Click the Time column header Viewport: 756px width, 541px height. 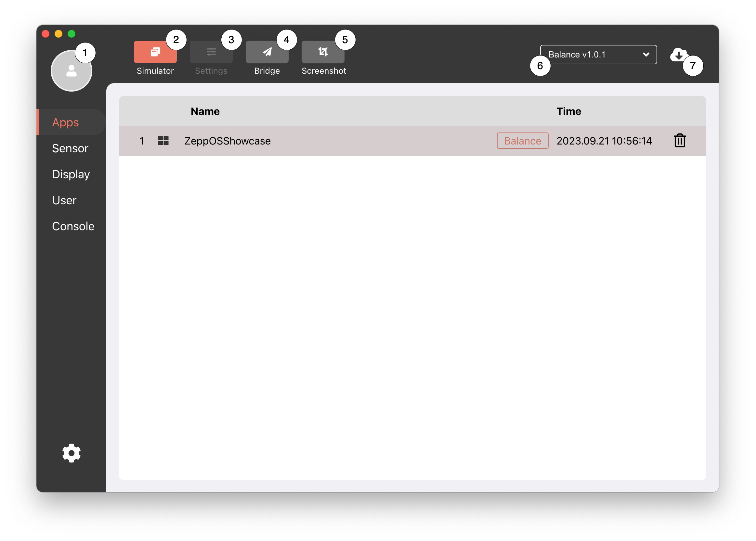[569, 111]
